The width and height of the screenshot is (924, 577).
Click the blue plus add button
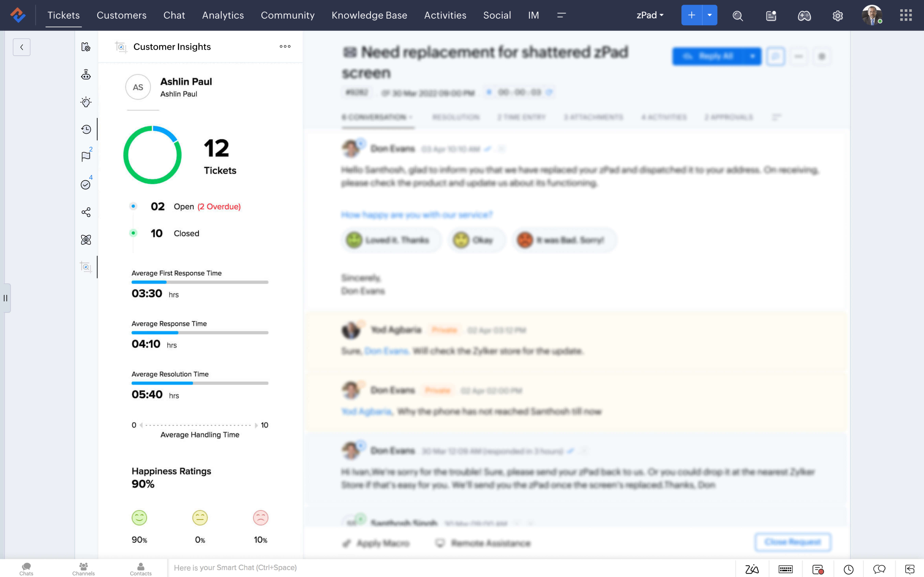click(x=691, y=15)
